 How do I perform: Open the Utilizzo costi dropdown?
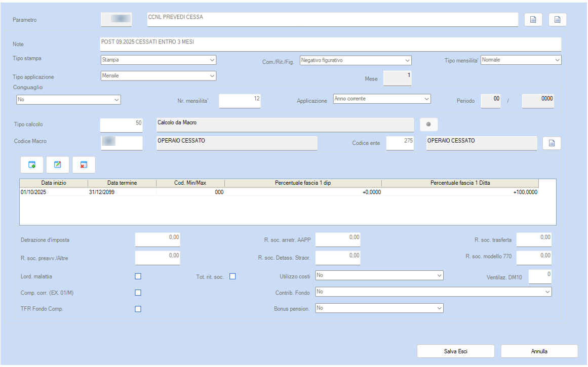(x=379, y=275)
